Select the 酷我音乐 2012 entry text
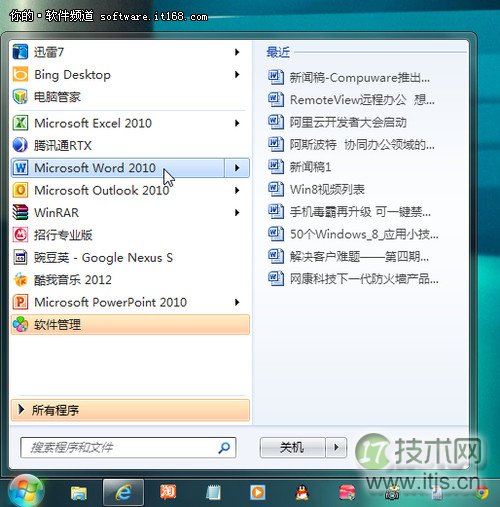The image size is (500, 507). [73, 280]
